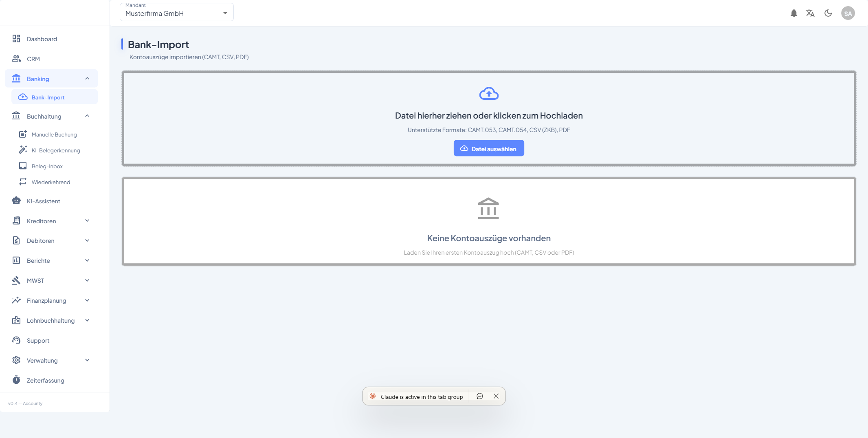Open the SA user avatar menu

pyautogui.click(x=848, y=13)
